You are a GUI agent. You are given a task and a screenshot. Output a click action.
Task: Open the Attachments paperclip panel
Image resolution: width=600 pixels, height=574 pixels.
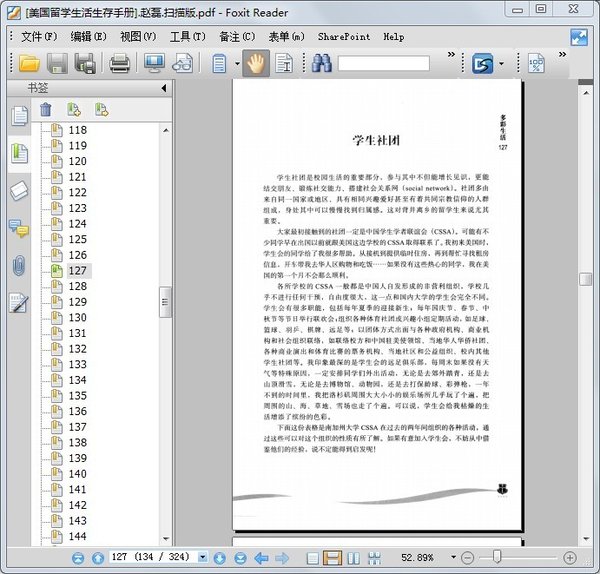[19, 266]
